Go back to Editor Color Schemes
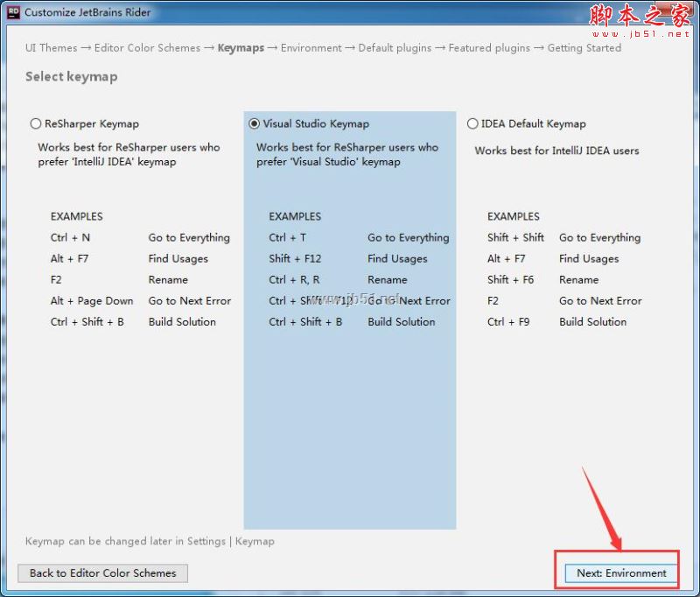 pyautogui.click(x=102, y=572)
